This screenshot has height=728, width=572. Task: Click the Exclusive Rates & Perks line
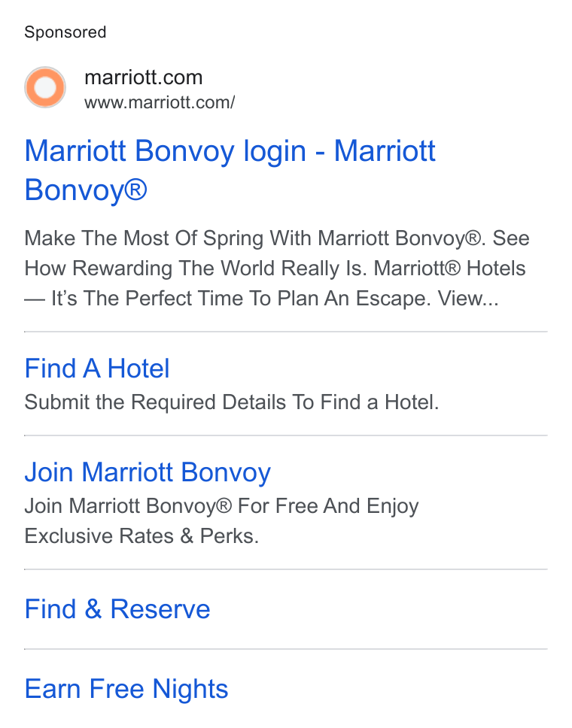point(141,536)
